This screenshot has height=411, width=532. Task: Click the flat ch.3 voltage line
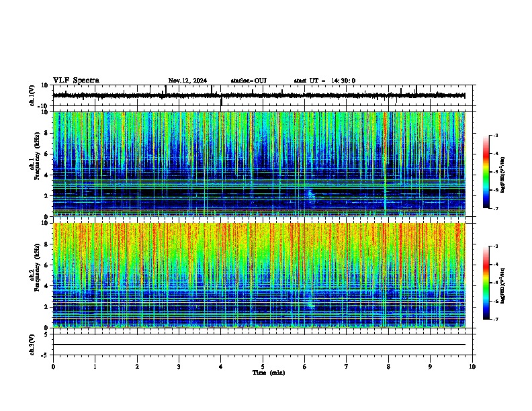tap(259, 345)
